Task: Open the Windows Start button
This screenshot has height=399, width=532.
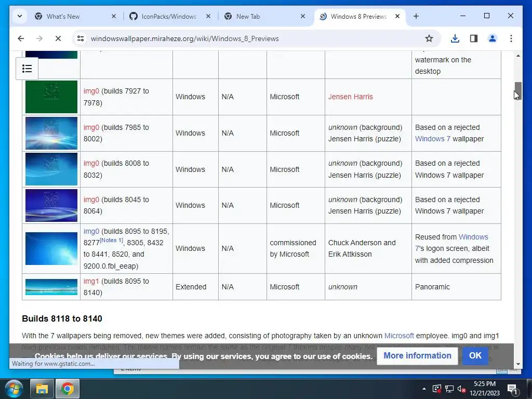Action: 14,389
